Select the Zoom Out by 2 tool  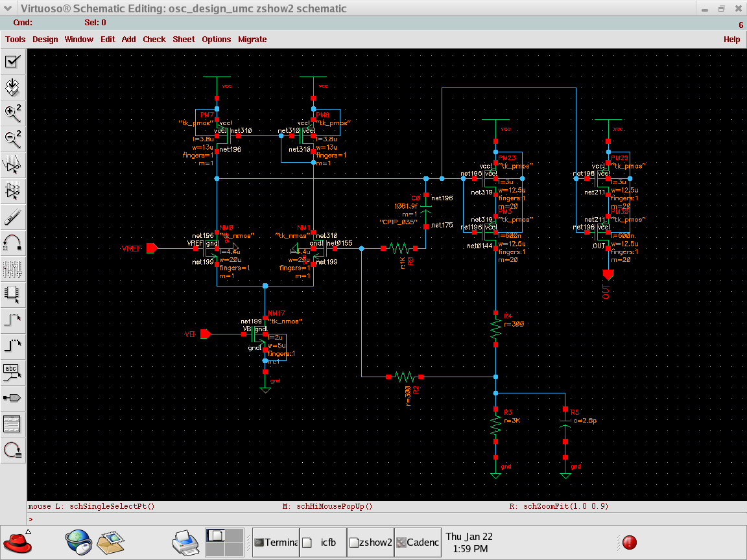(13, 139)
